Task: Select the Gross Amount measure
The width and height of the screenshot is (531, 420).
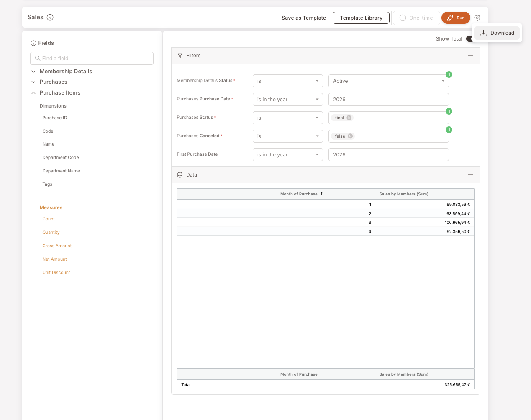Action: click(x=57, y=246)
